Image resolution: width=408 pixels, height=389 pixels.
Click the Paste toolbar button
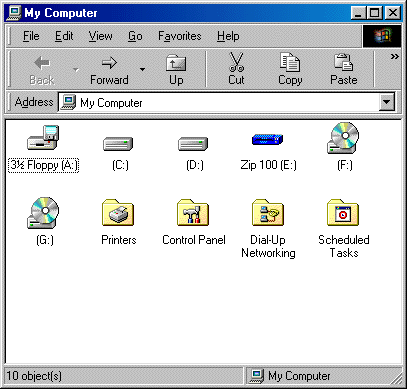pyautogui.click(x=344, y=69)
